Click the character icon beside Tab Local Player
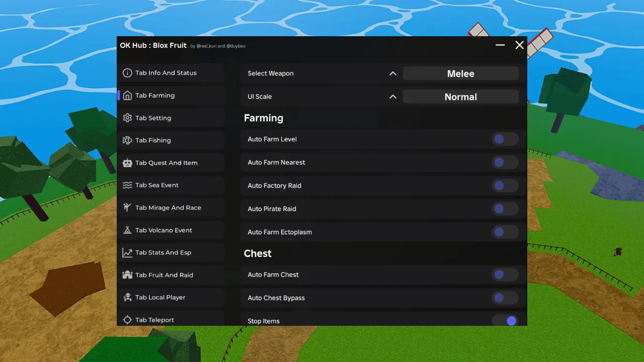The height and width of the screenshot is (362, 644). click(x=127, y=297)
